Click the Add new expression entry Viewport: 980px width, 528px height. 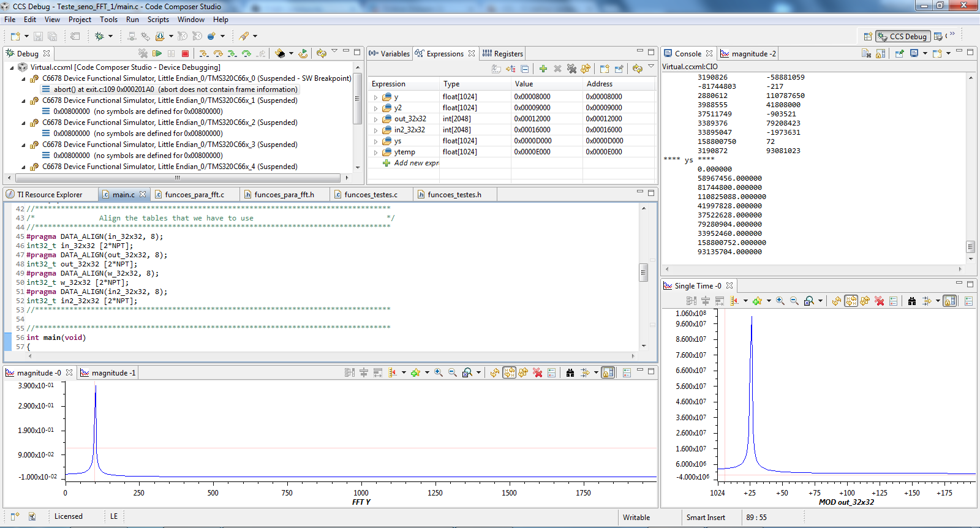pyautogui.click(x=417, y=163)
